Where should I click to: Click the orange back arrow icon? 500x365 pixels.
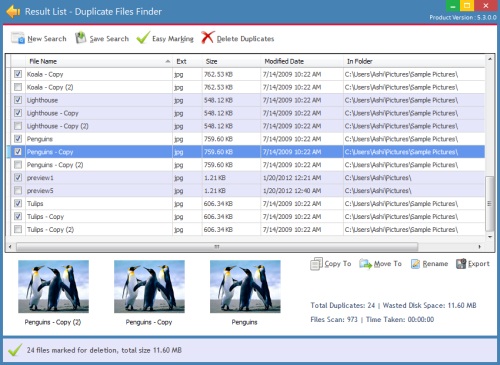(x=13, y=12)
